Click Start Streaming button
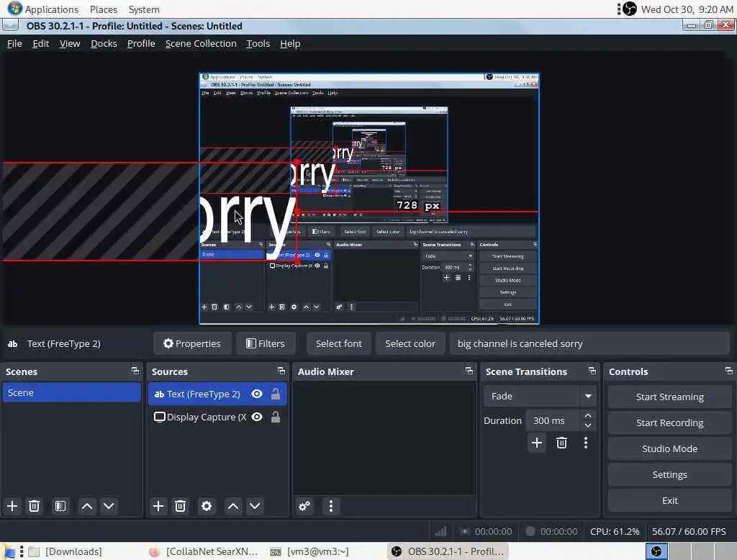 (670, 397)
